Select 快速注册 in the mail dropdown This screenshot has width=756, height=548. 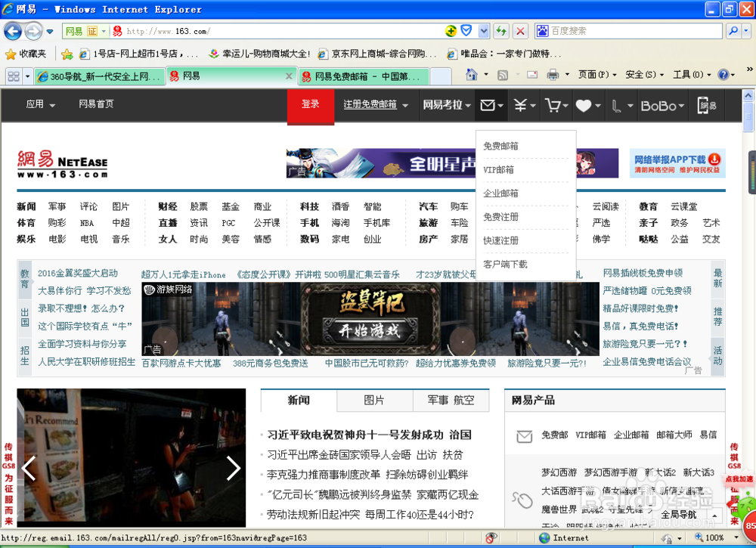(501, 240)
